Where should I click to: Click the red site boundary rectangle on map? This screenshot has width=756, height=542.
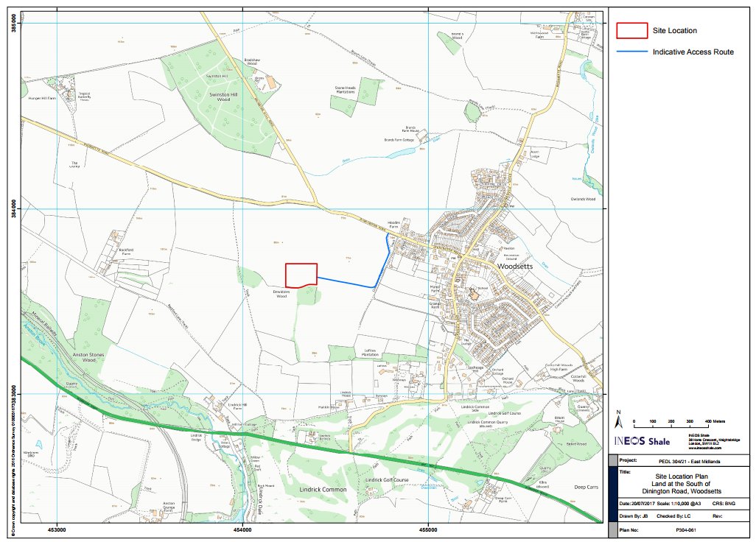pos(301,275)
